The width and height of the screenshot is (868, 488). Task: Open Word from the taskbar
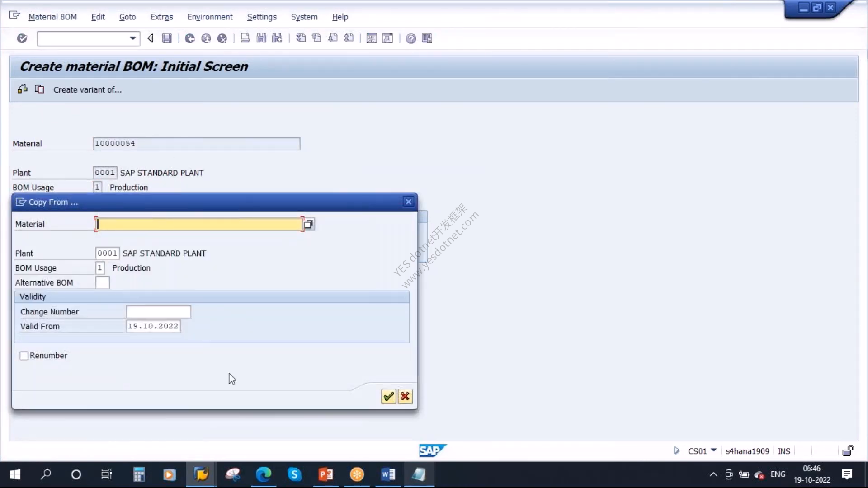coord(388,474)
